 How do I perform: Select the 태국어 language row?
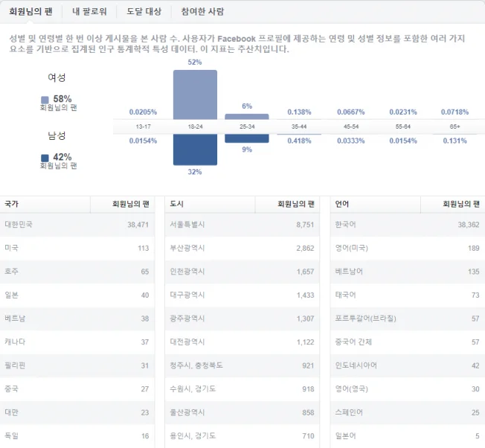click(x=408, y=295)
